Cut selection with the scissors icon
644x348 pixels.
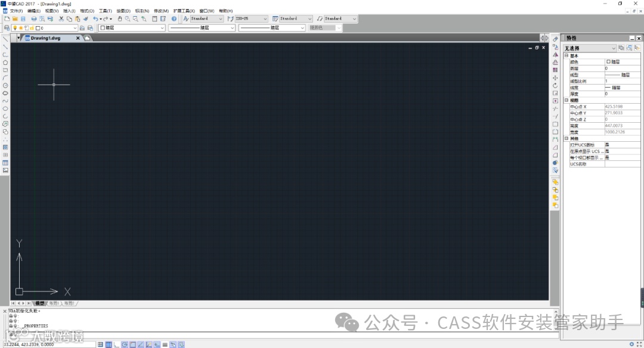[x=61, y=19]
